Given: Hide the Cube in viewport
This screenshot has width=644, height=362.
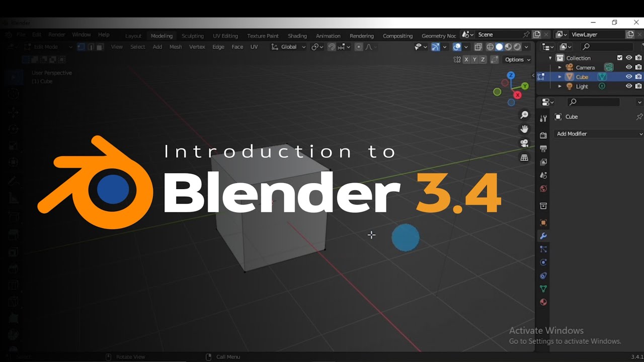Looking at the screenshot, I should (629, 77).
